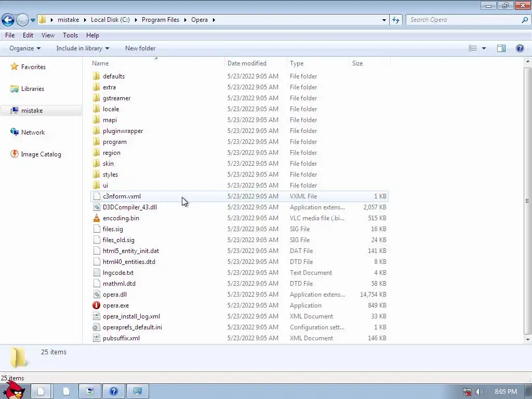
Task: Select the c3nform.vxml file
Action: pyautogui.click(x=240, y=196)
